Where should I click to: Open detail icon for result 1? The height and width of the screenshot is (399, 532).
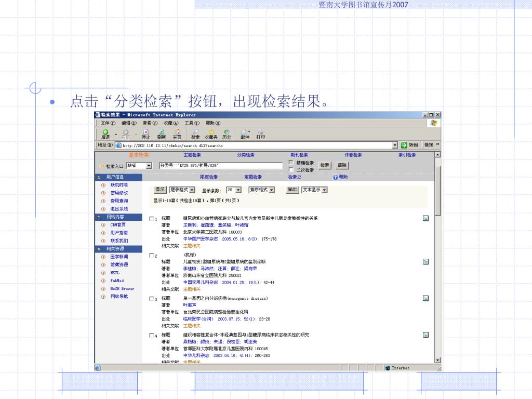click(x=426, y=218)
